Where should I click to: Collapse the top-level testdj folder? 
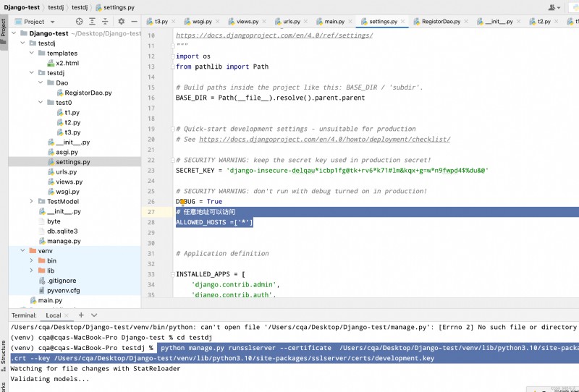tap(23, 43)
